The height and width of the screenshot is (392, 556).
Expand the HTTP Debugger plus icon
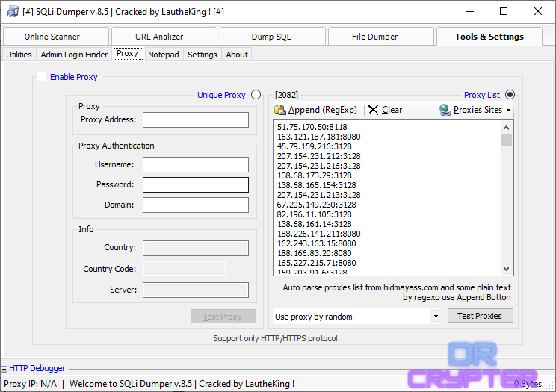point(4,369)
